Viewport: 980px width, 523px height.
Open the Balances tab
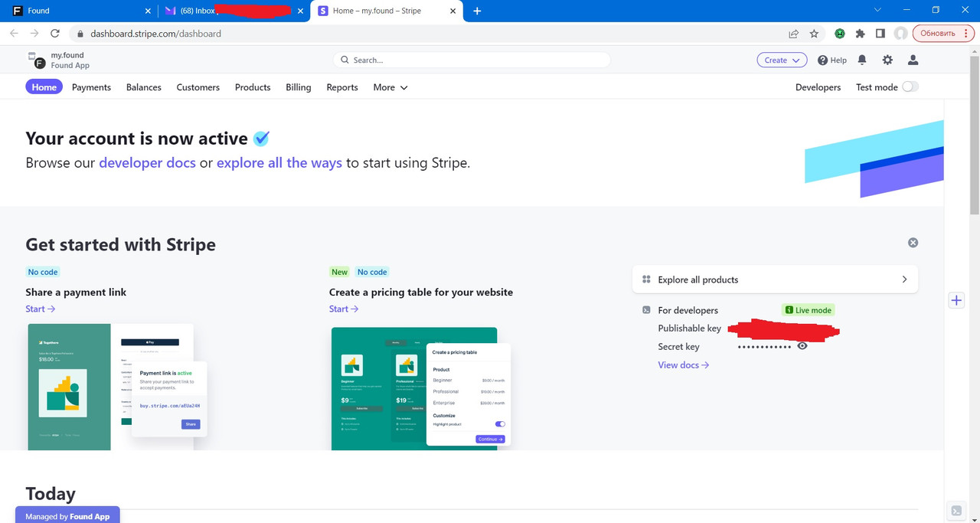[x=144, y=87]
